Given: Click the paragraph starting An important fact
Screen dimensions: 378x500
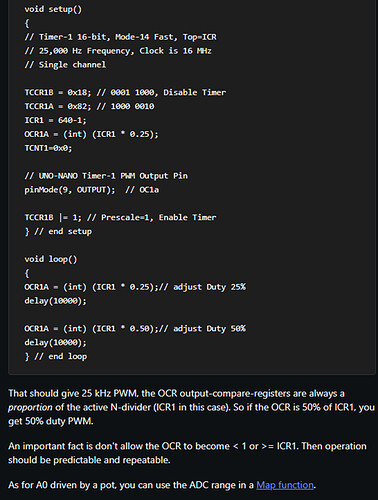Looking at the screenshot, I should pyautogui.click(x=187, y=453).
